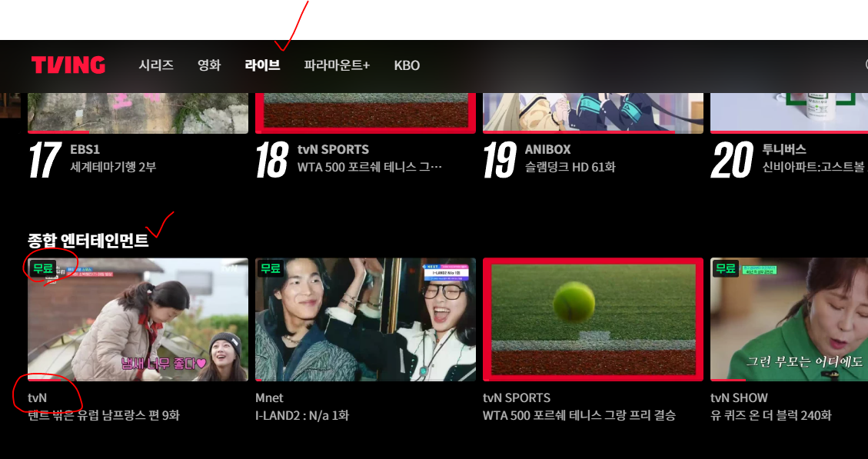The width and height of the screenshot is (868, 459).
Task: Click ranked 18 tvN SPORTS channel name
Action: coord(333,149)
